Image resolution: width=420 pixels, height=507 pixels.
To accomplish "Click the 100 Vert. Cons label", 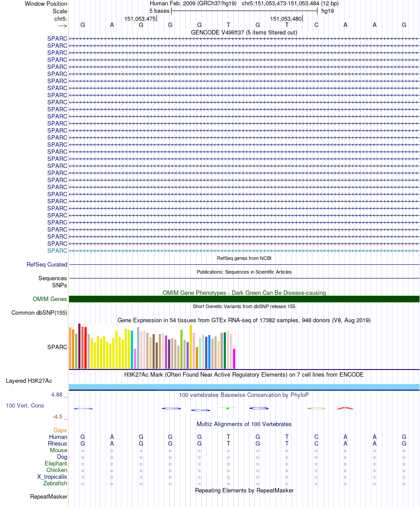I will pyautogui.click(x=25, y=405).
